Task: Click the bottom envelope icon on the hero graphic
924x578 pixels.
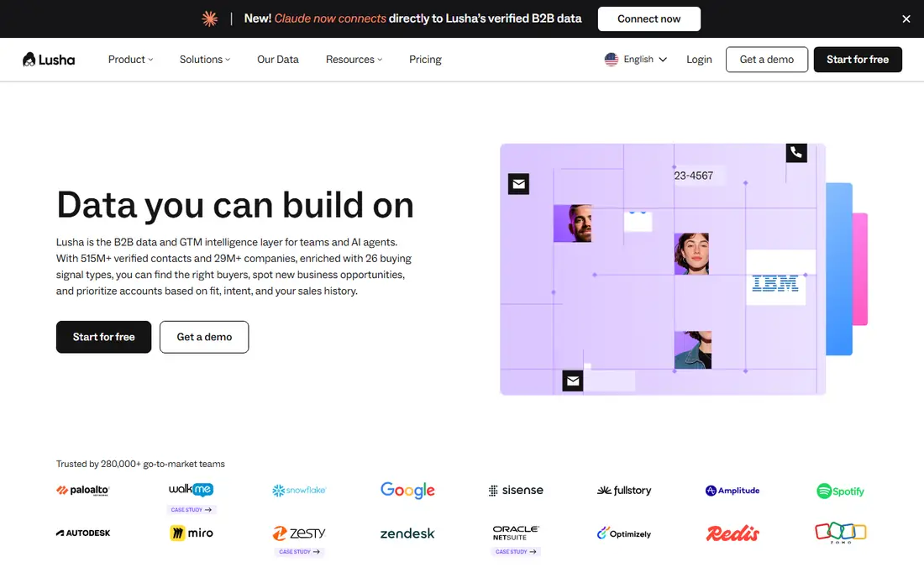Action: (x=573, y=381)
